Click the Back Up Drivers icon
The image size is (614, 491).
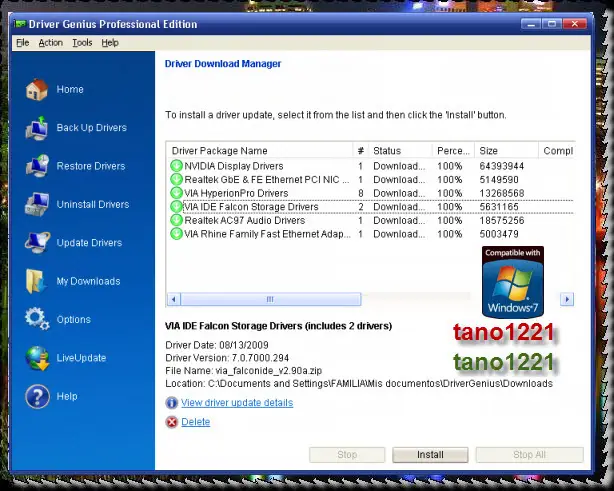point(37,128)
